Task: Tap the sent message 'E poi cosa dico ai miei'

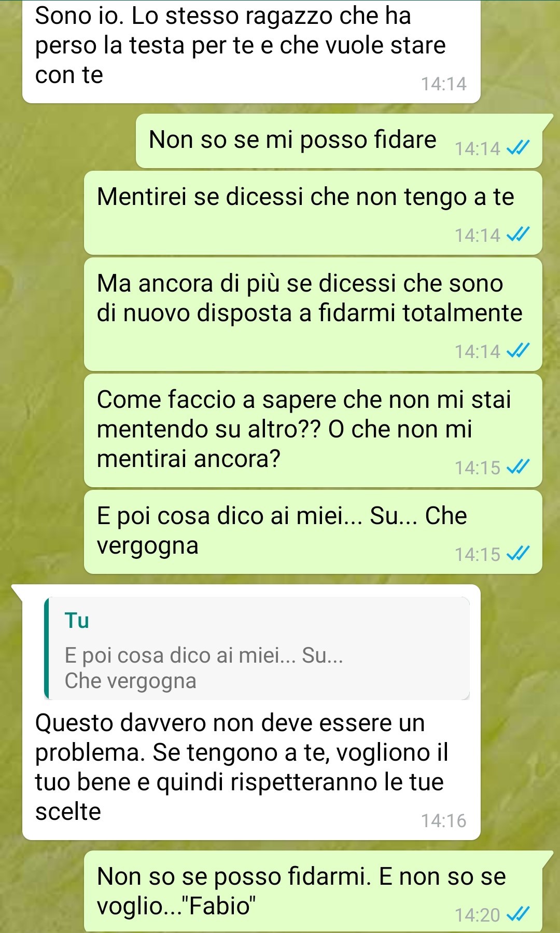Action: click(x=313, y=532)
